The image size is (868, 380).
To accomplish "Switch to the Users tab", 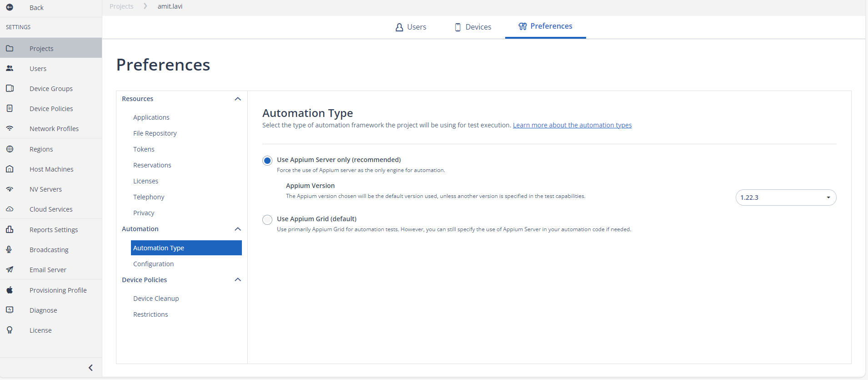I will tap(411, 27).
